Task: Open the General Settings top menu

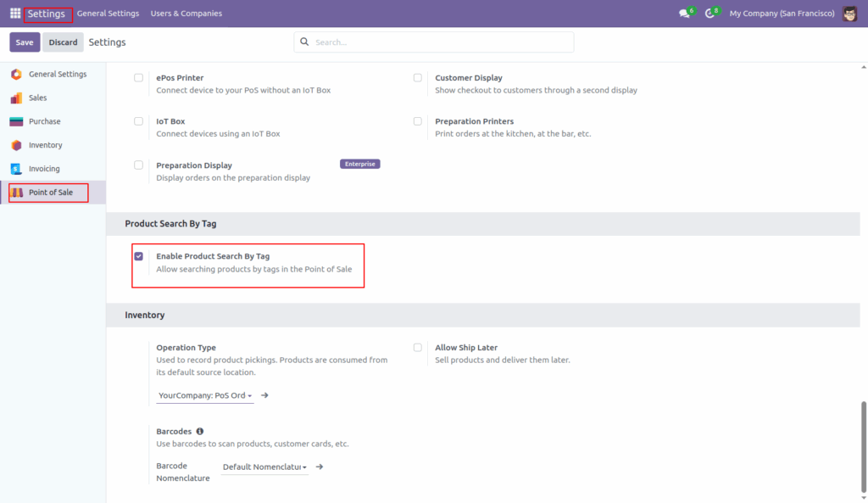Action: click(x=108, y=13)
